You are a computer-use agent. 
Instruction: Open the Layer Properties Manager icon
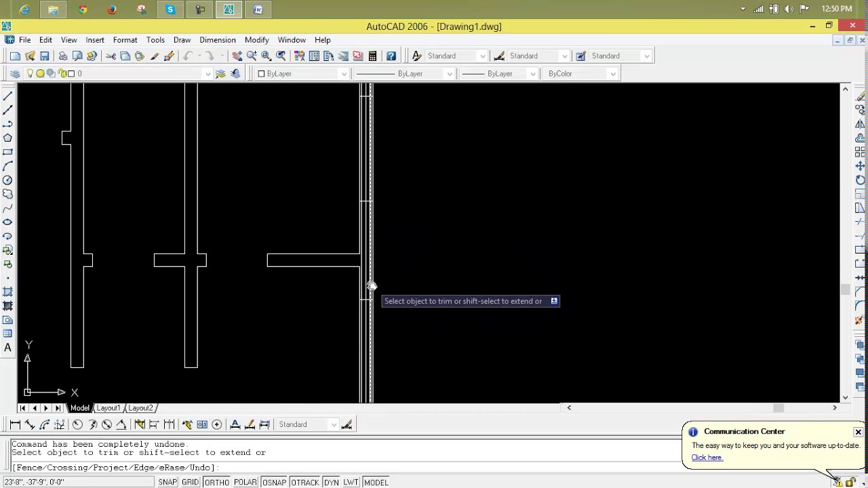coord(15,74)
